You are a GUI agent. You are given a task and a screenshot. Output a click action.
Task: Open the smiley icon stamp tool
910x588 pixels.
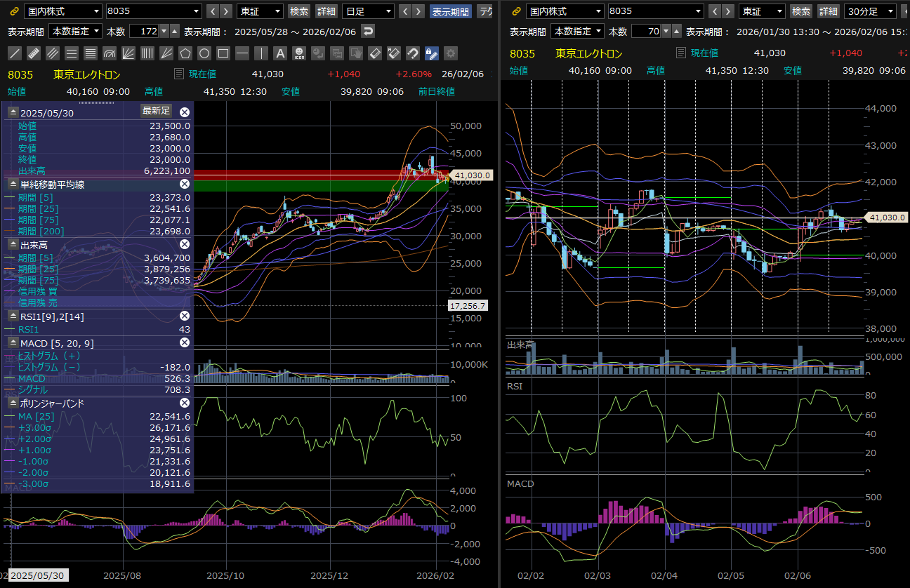(x=299, y=53)
